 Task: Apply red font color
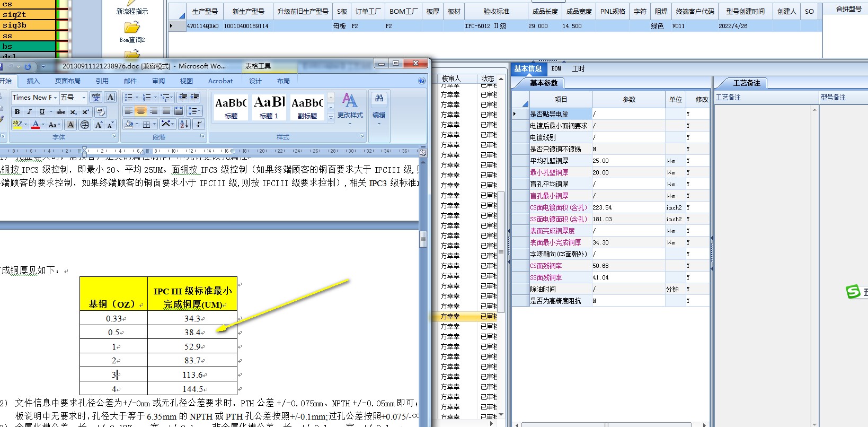tap(36, 125)
